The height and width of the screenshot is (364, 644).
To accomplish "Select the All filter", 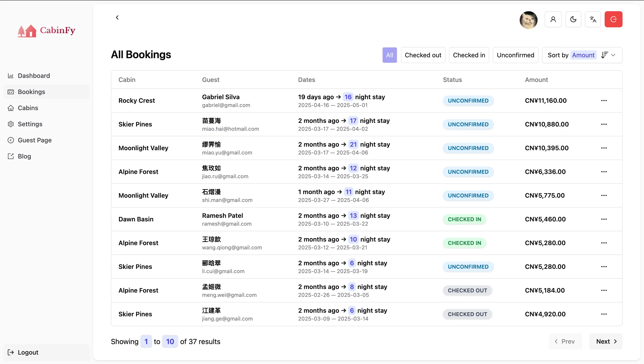I will point(390,55).
